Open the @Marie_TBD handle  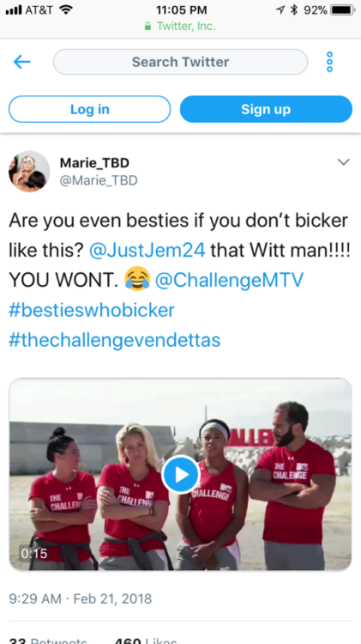[99, 180]
